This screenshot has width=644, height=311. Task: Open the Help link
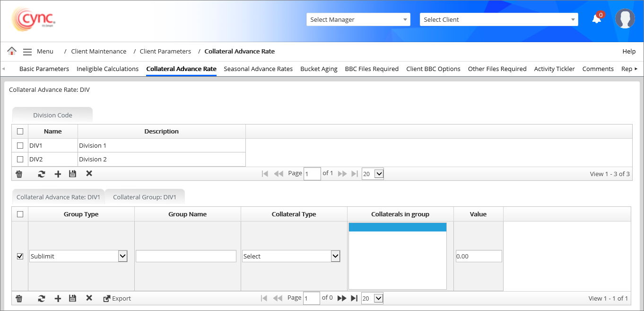pos(629,51)
